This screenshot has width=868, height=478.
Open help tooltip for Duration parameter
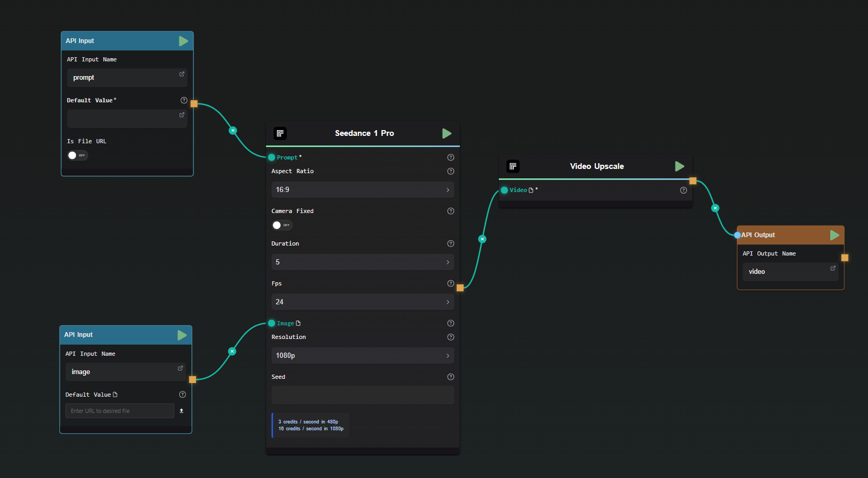[451, 243]
